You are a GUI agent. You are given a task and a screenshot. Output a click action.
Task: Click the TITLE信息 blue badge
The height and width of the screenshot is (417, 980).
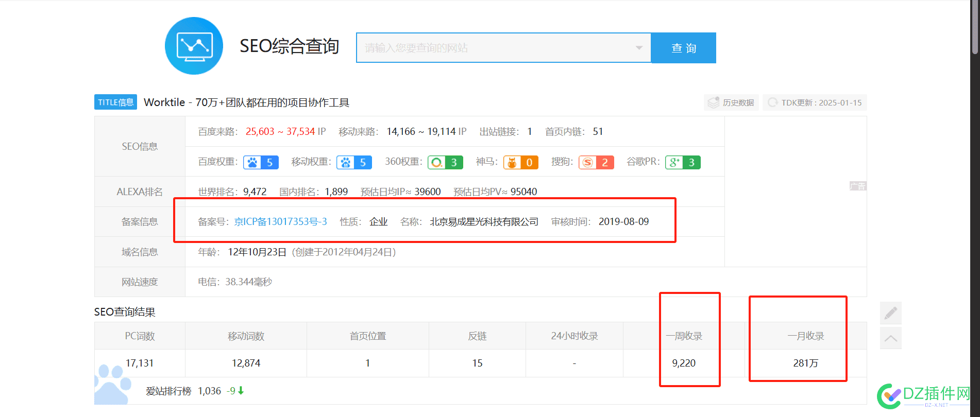pyautogui.click(x=115, y=102)
